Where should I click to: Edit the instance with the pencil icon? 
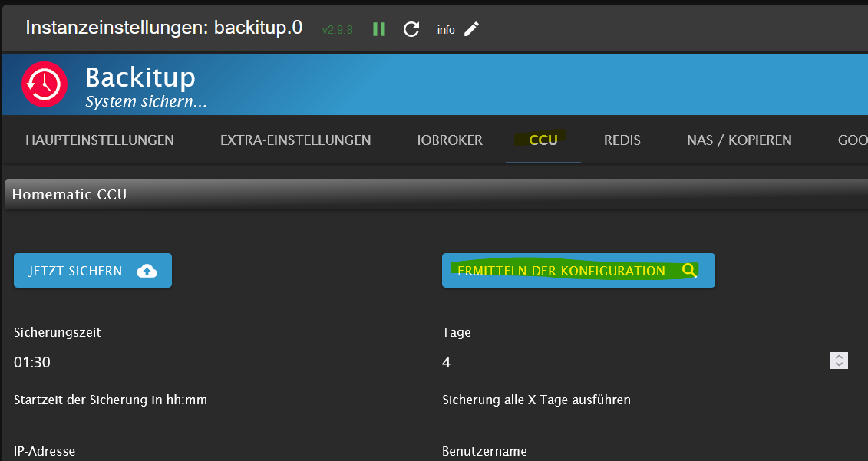(x=472, y=29)
